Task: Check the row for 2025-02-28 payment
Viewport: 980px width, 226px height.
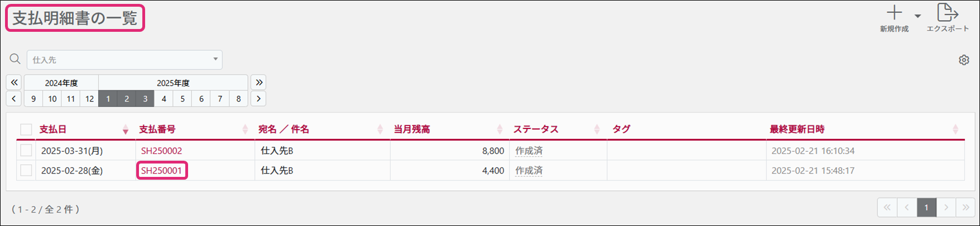Action: pos(26,170)
